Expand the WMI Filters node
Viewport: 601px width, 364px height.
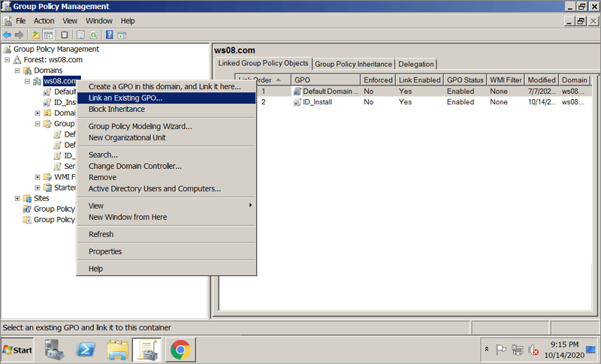point(38,177)
